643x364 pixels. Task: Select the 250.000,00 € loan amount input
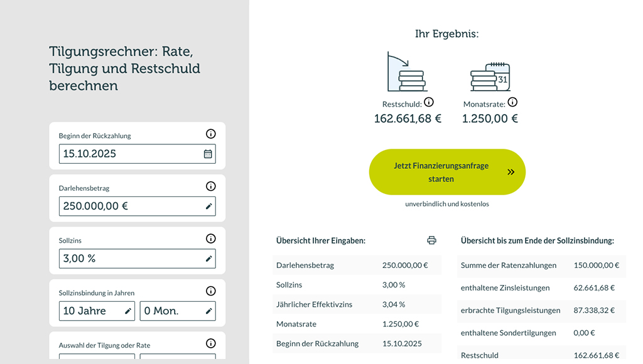tap(129, 206)
